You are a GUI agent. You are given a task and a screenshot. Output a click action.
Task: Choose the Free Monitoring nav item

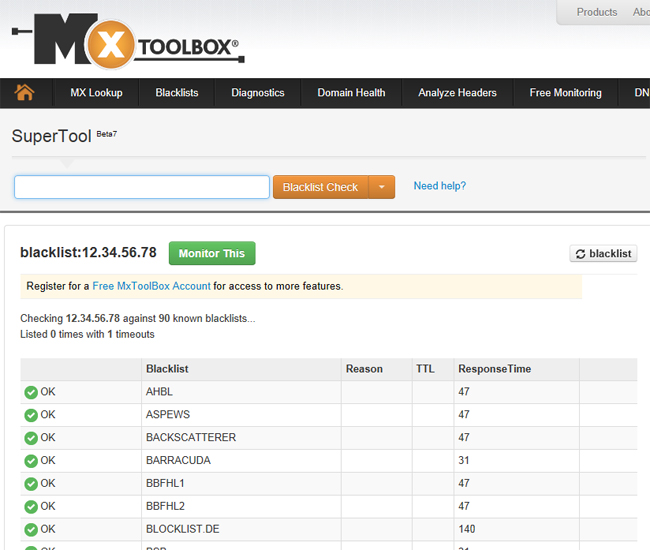[x=565, y=92]
